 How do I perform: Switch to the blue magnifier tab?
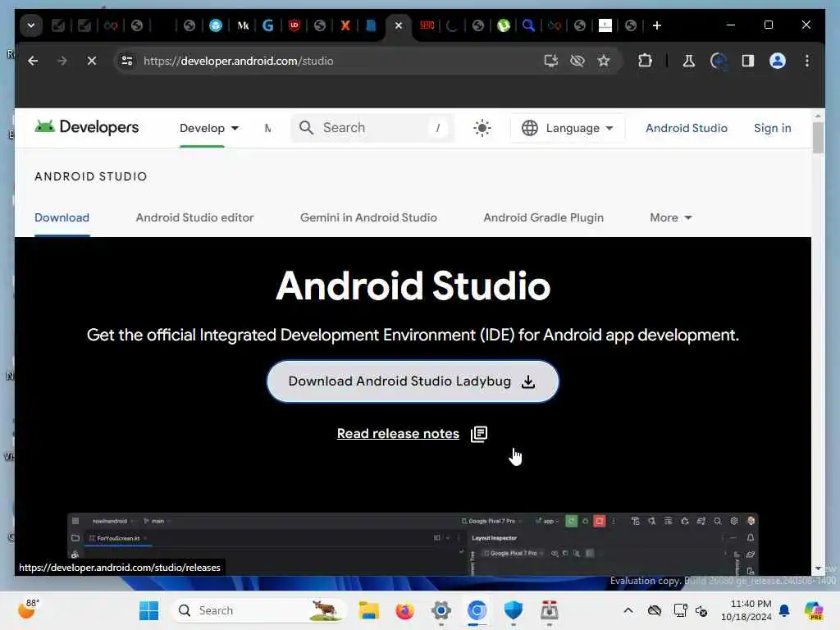pyautogui.click(x=528, y=25)
